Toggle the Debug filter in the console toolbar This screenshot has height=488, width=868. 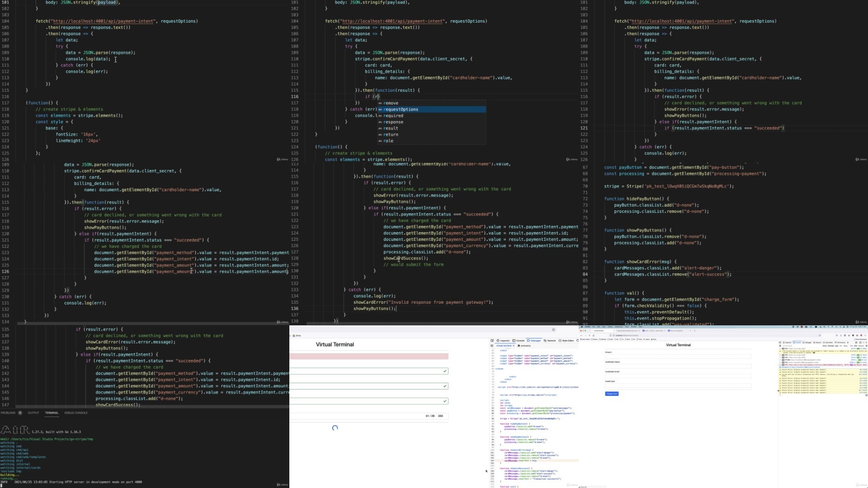coord(845,346)
